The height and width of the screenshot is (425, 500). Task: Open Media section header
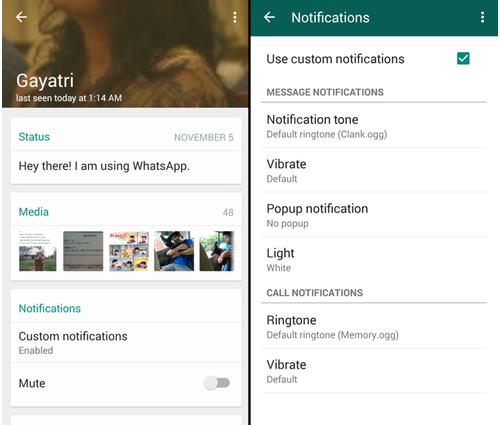pos(34,212)
